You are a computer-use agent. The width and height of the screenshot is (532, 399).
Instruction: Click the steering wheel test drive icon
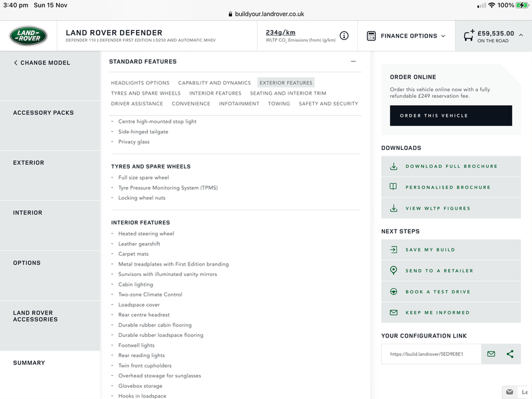coord(394,292)
